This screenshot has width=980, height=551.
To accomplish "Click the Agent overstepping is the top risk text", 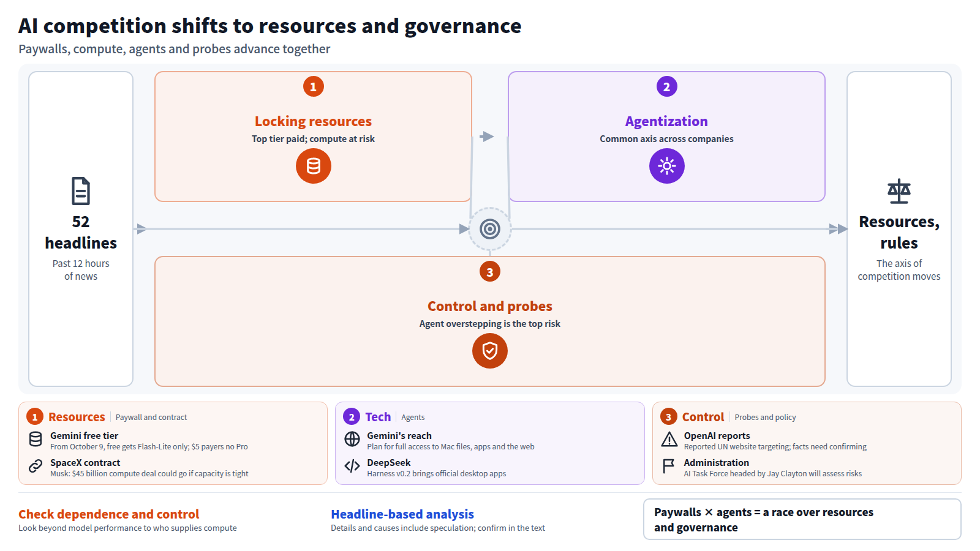I will (x=490, y=324).
